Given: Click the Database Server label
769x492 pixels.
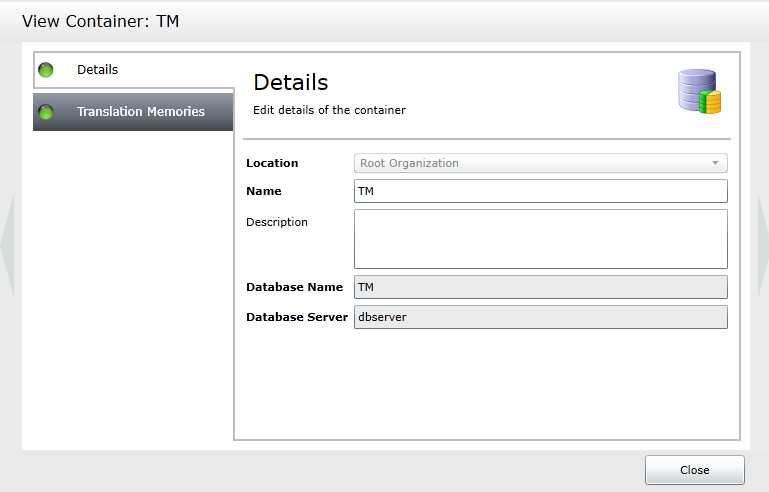Looking at the screenshot, I should click(297, 317).
